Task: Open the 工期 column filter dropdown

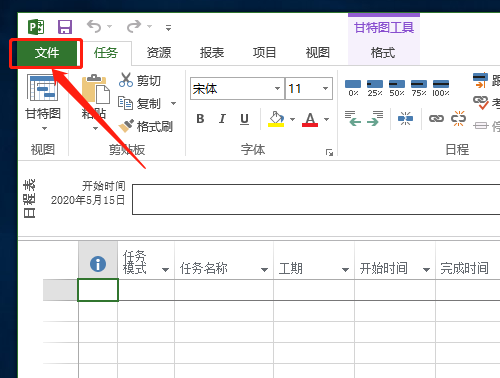Action: coord(345,270)
